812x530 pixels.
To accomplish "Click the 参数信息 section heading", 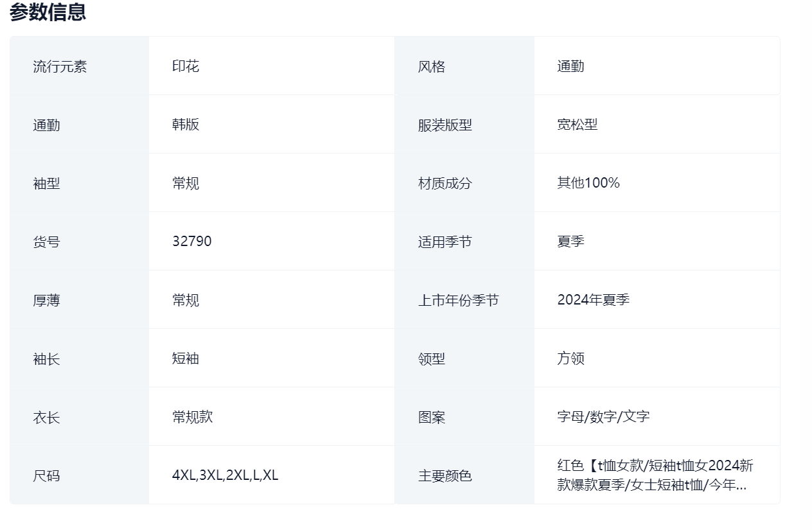I will (48, 12).
